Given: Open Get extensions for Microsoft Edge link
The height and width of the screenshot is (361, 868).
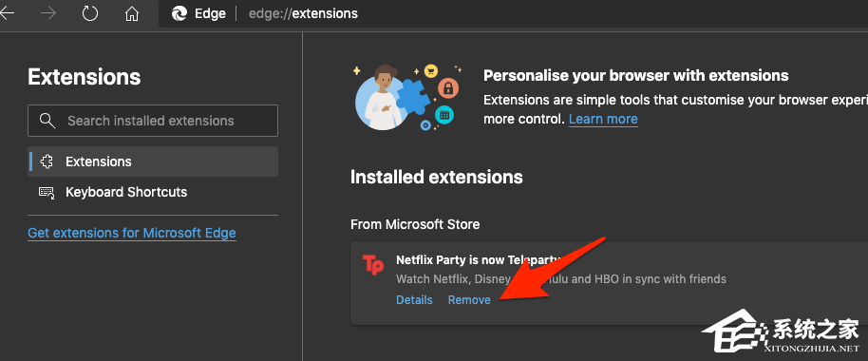Looking at the screenshot, I should (x=132, y=233).
